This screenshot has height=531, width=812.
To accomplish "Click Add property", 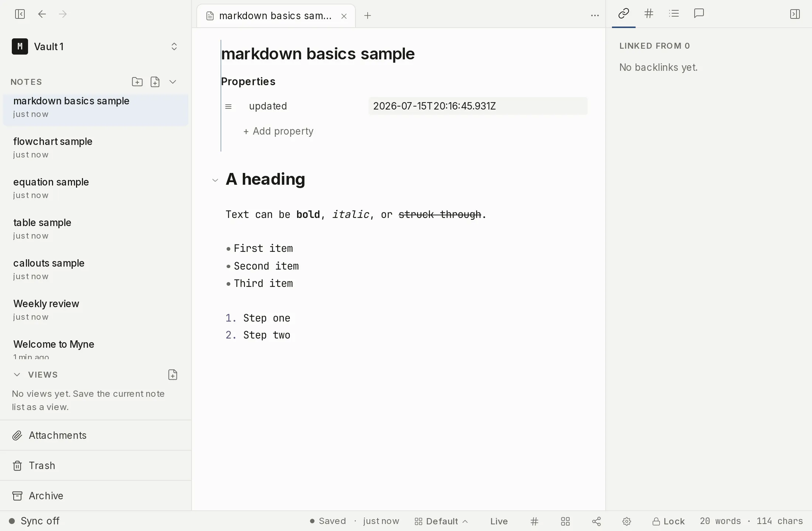I will point(278,131).
